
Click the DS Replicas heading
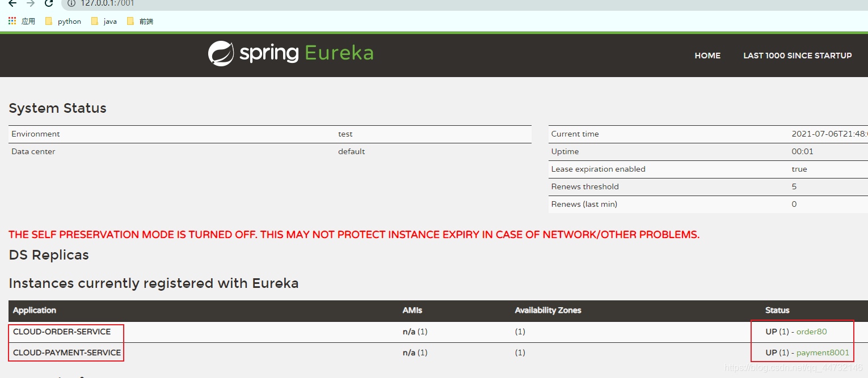pos(49,255)
